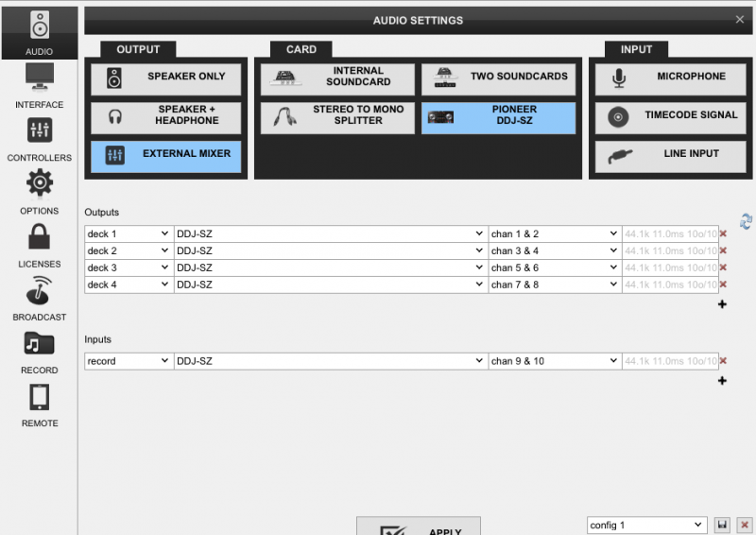Remove the deck 2 output row
The width and height of the screenshot is (756, 535).
click(x=723, y=250)
